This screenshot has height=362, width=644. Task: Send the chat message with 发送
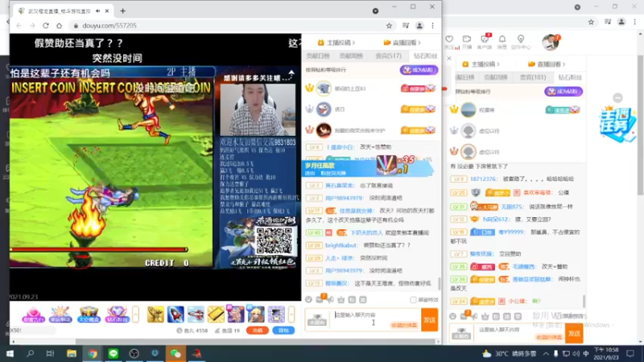(x=430, y=319)
